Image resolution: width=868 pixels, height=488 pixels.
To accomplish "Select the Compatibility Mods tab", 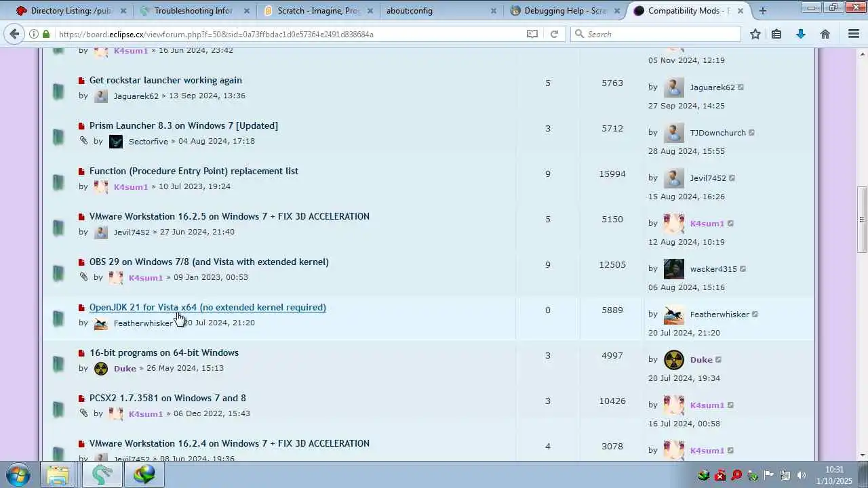I will point(687,11).
